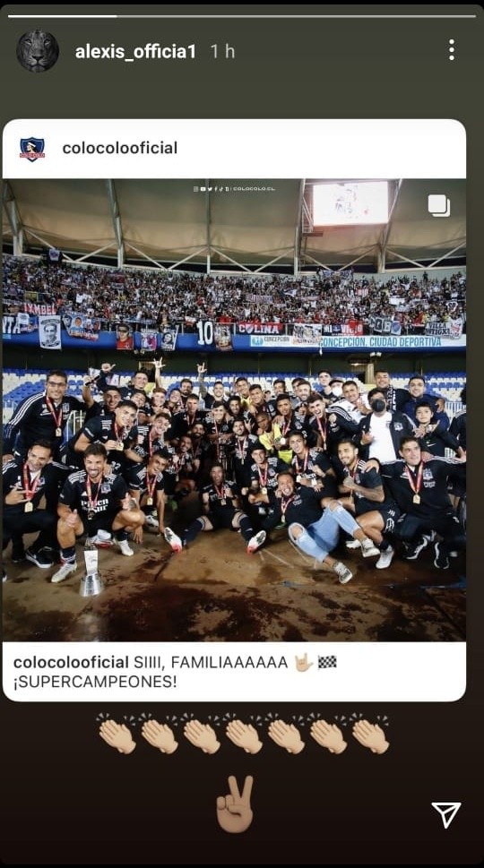Tap the paper-plane send icon
The image size is (484, 868).
446,815
